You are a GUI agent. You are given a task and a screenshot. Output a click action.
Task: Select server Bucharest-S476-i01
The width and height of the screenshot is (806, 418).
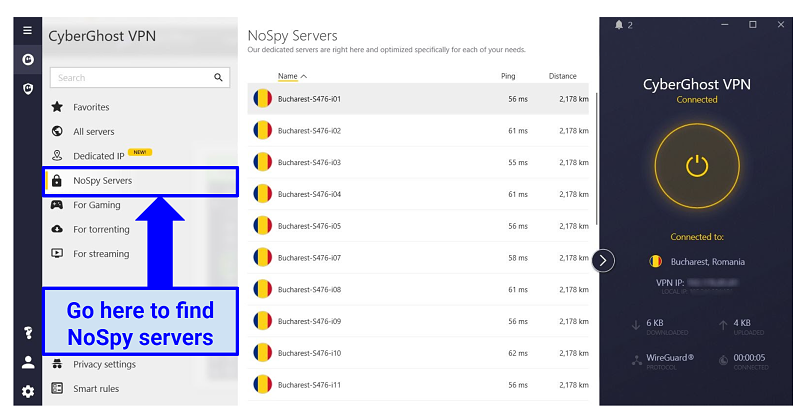click(x=418, y=99)
